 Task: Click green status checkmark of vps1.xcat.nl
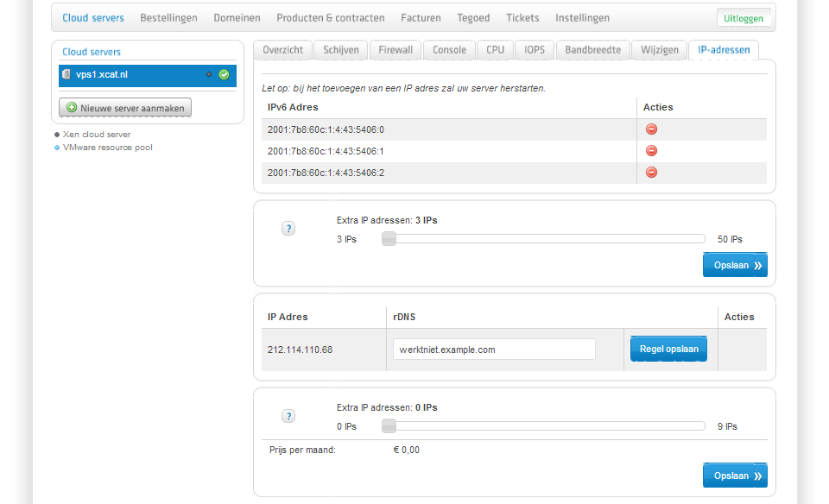pos(224,75)
